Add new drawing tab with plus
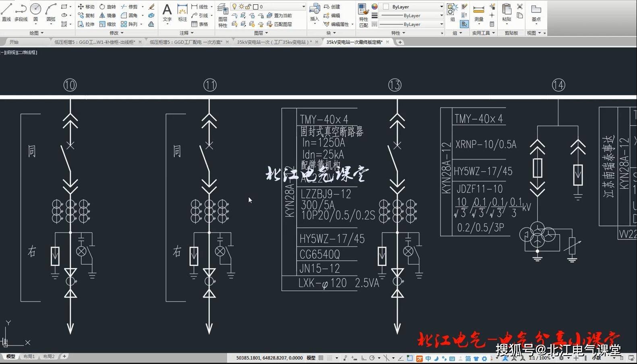 [x=400, y=42]
